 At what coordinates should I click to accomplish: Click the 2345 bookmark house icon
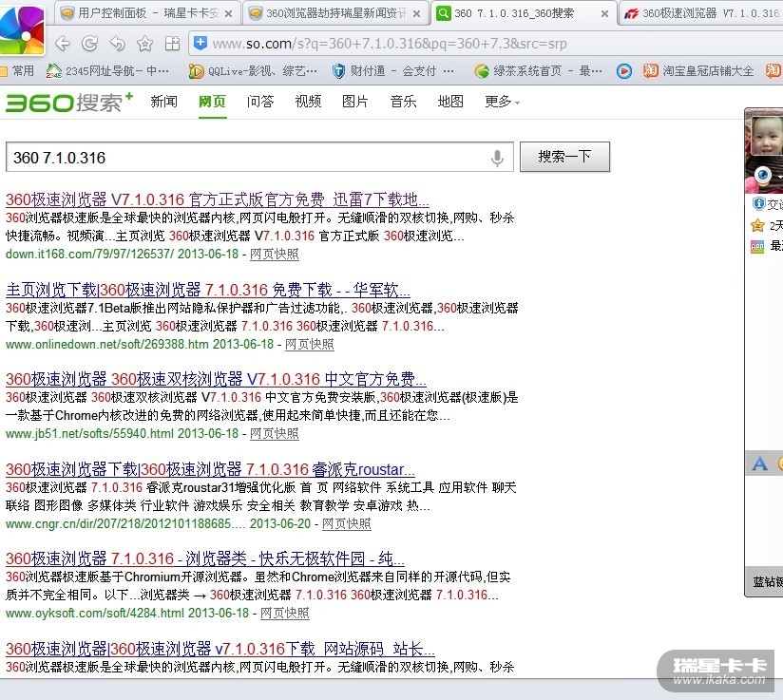[x=53, y=71]
